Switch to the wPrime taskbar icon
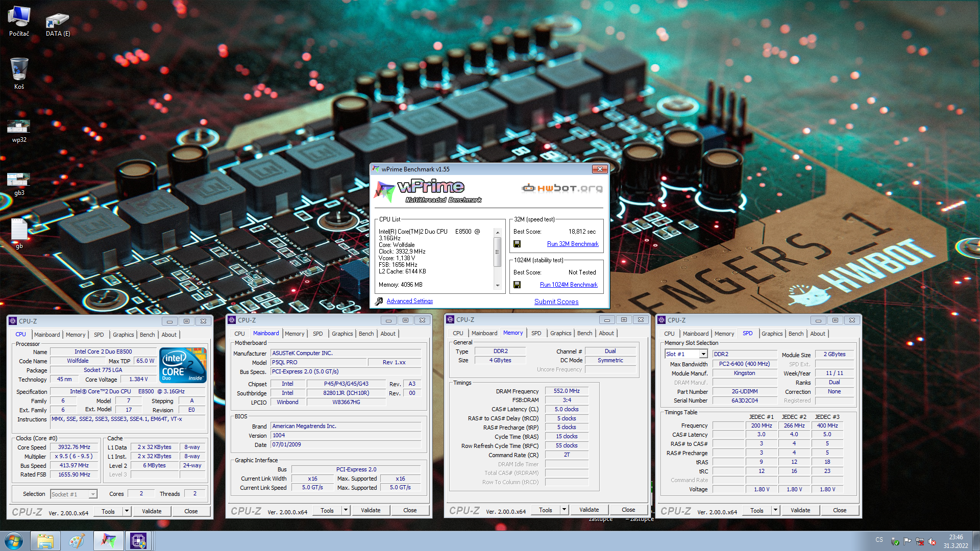Viewport: 980px width, 551px height. pyautogui.click(x=108, y=541)
